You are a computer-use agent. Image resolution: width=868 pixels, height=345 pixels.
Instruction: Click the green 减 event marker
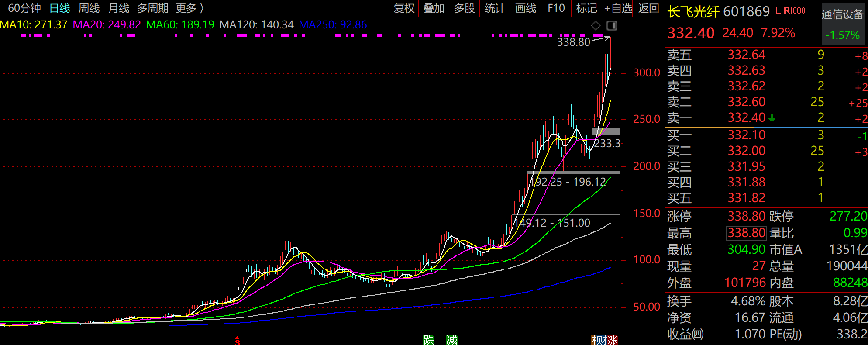[x=451, y=340]
